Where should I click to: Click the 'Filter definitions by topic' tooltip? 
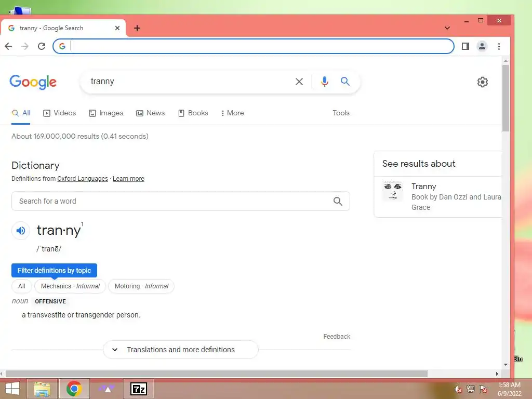tap(54, 270)
